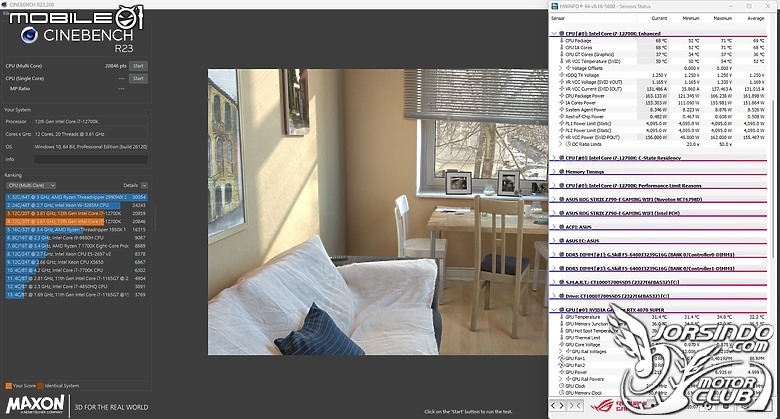Image resolution: width=780 pixels, height=419 pixels.
Task: Collapse the CPU [#0] i7-12700K Enhanced group
Action: pyautogui.click(x=554, y=33)
